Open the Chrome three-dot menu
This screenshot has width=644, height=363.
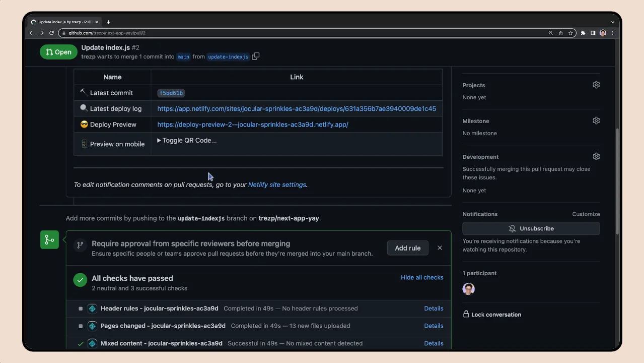pyautogui.click(x=613, y=33)
